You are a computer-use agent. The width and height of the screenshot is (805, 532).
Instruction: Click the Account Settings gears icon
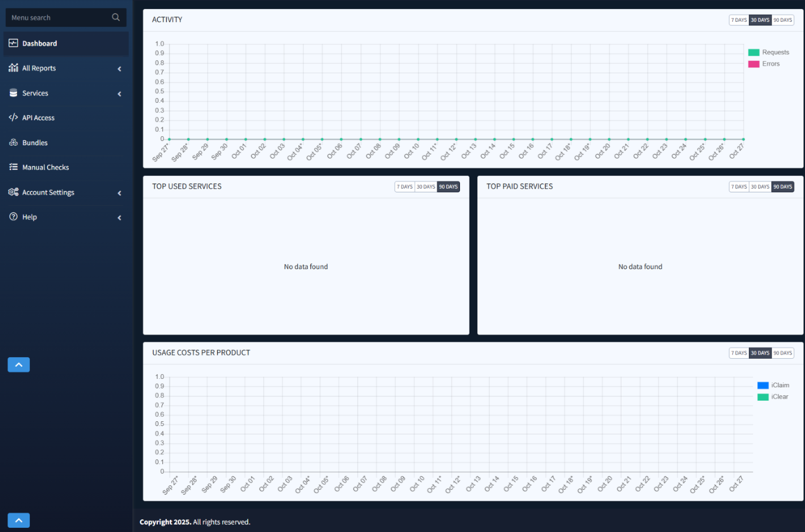13,192
